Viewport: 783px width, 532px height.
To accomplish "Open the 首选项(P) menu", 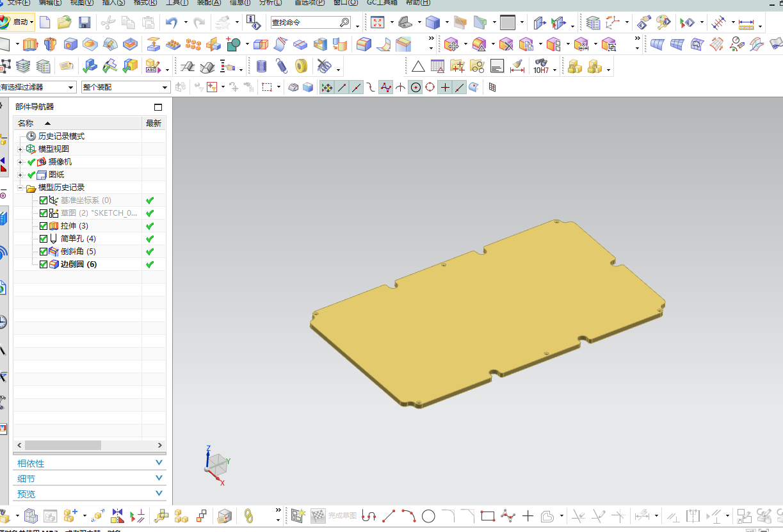I will (309, 3).
